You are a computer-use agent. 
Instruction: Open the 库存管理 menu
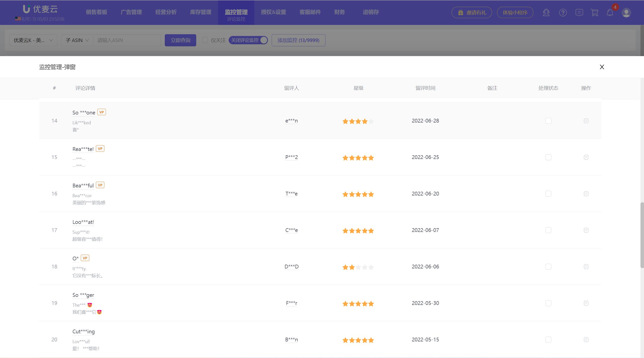200,12
